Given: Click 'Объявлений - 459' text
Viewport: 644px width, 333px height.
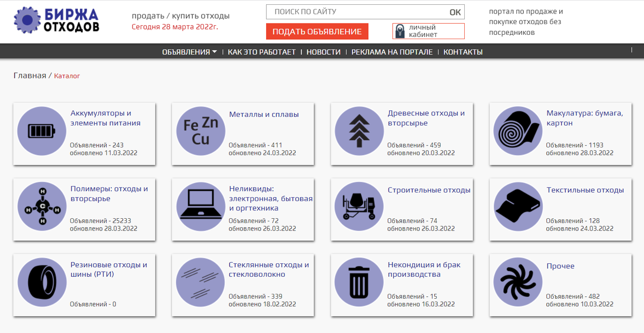Looking at the screenshot, I should pos(414,145).
